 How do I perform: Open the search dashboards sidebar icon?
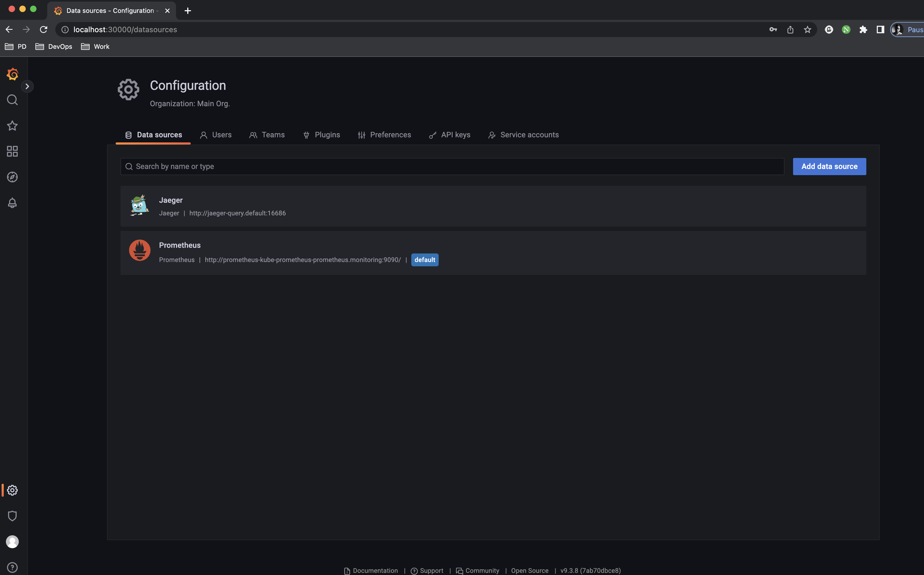click(12, 100)
